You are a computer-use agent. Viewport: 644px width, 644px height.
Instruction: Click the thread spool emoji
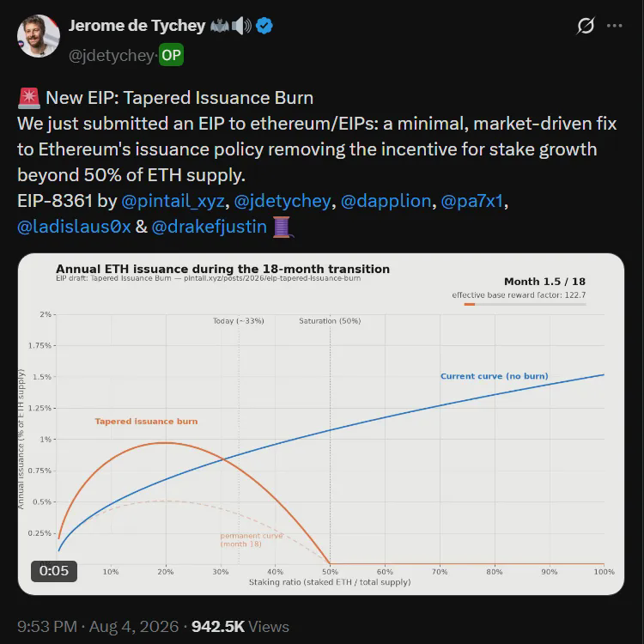(x=283, y=228)
